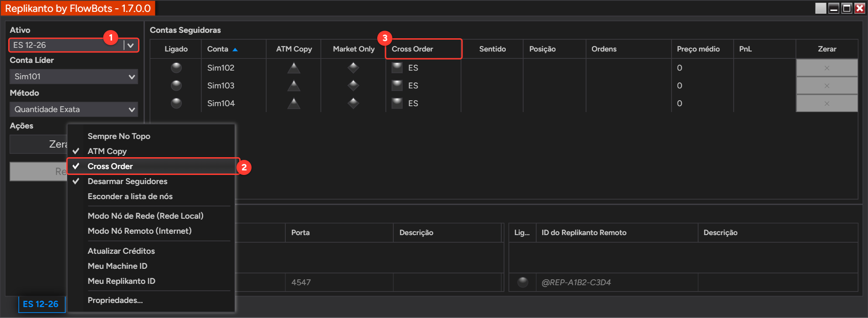Choose Esconder a lista de nós
The image size is (868, 318).
151,196
